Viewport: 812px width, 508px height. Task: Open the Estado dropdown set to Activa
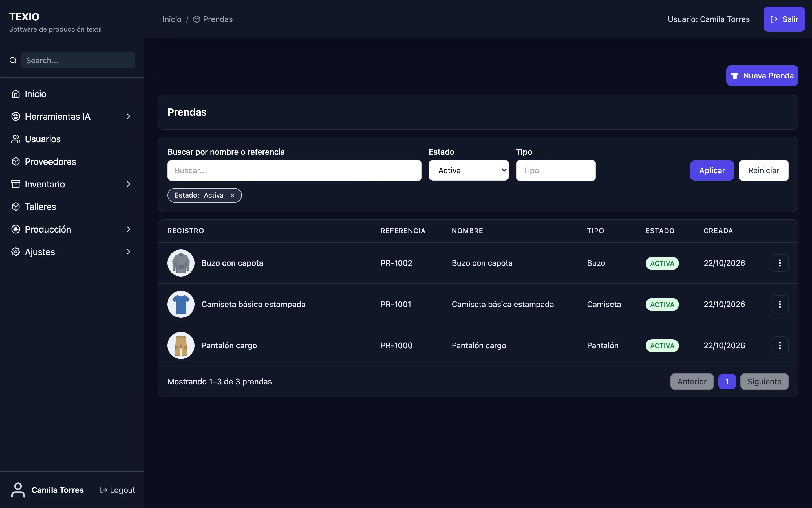pyautogui.click(x=469, y=170)
